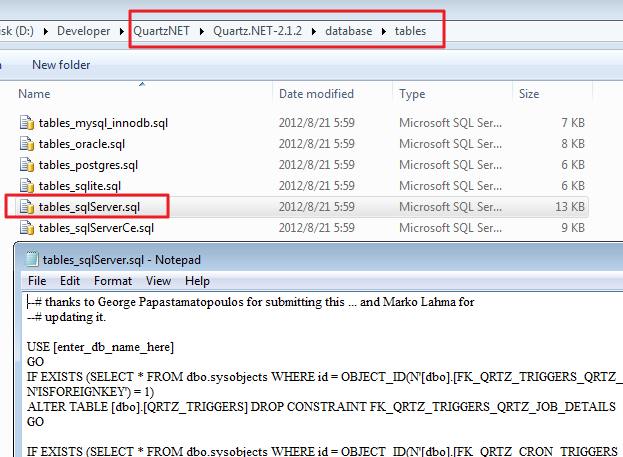Sort files by Date modified column

click(316, 94)
